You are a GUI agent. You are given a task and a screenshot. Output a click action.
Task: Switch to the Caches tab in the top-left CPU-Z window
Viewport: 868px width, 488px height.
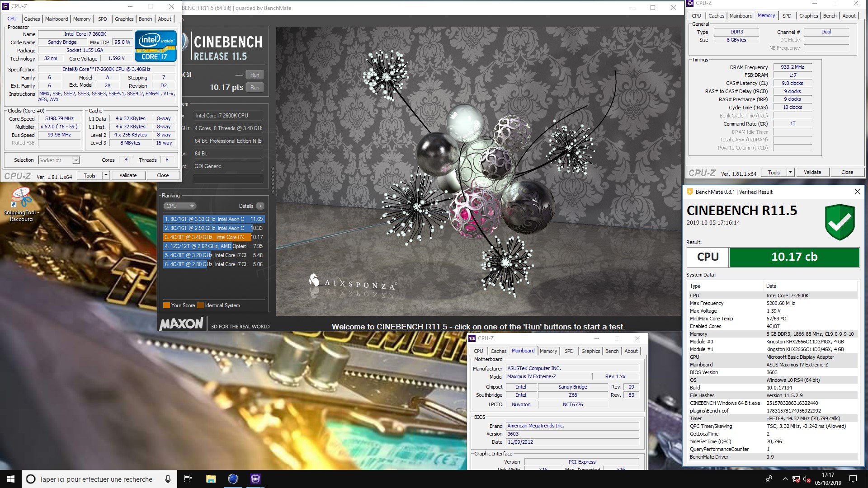pos(32,19)
